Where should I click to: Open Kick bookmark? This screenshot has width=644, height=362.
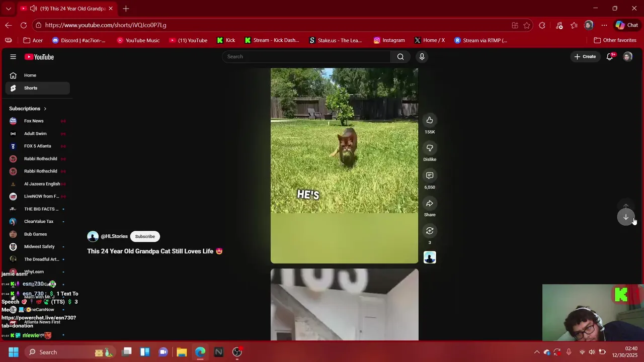point(226,40)
